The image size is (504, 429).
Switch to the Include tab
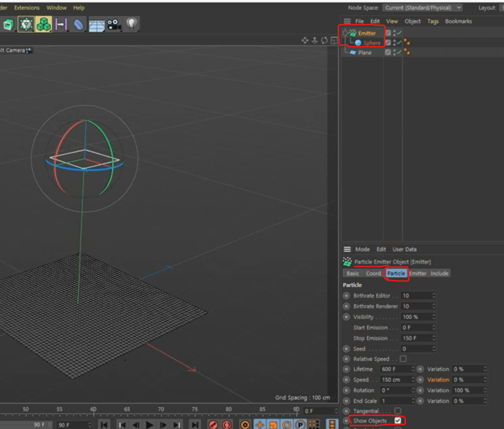click(x=440, y=274)
